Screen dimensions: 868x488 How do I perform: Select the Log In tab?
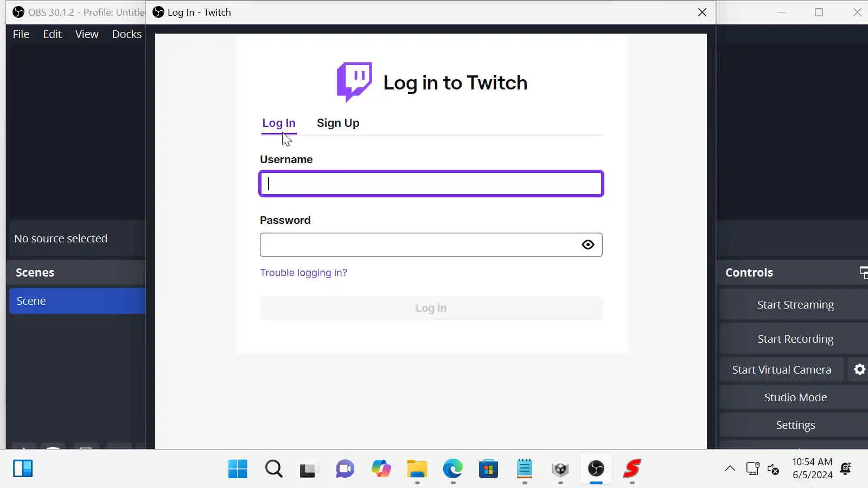coord(279,123)
